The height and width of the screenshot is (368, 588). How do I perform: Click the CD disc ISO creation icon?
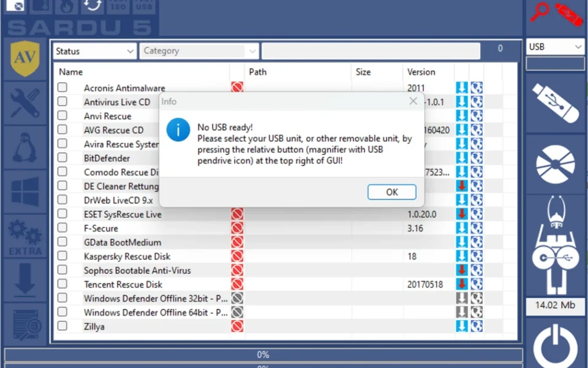(556, 164)
